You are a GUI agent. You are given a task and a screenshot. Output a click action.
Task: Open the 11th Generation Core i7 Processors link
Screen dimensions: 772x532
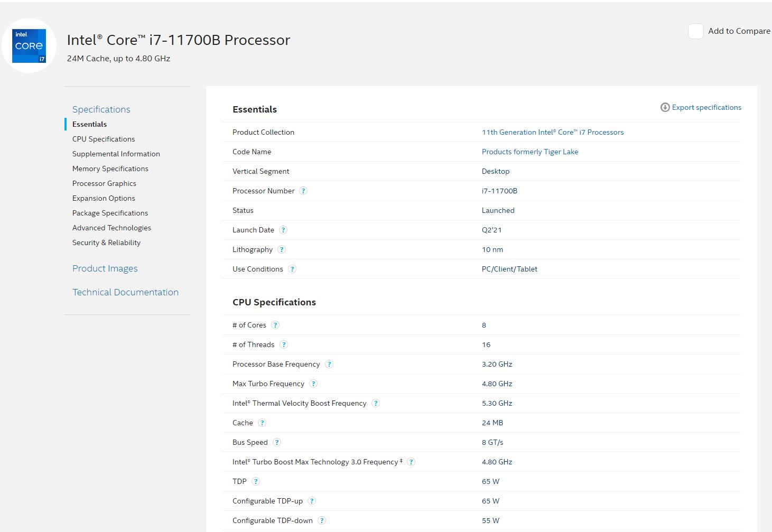point(552,132)
